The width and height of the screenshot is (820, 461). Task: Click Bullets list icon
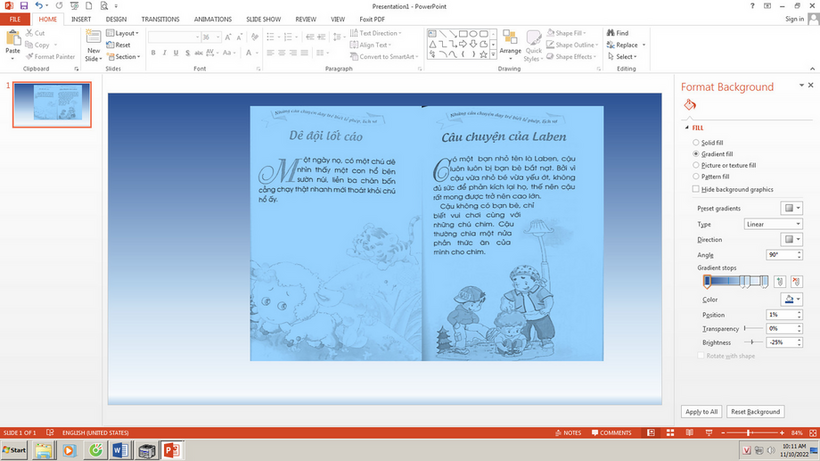(x=271, y=37)
